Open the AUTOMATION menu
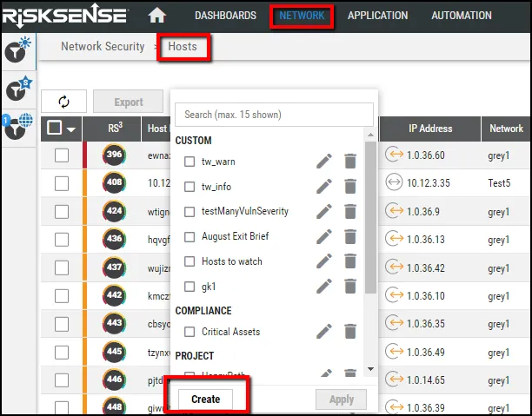The height and width of the screenshot is (416, 532). (462, 16)
